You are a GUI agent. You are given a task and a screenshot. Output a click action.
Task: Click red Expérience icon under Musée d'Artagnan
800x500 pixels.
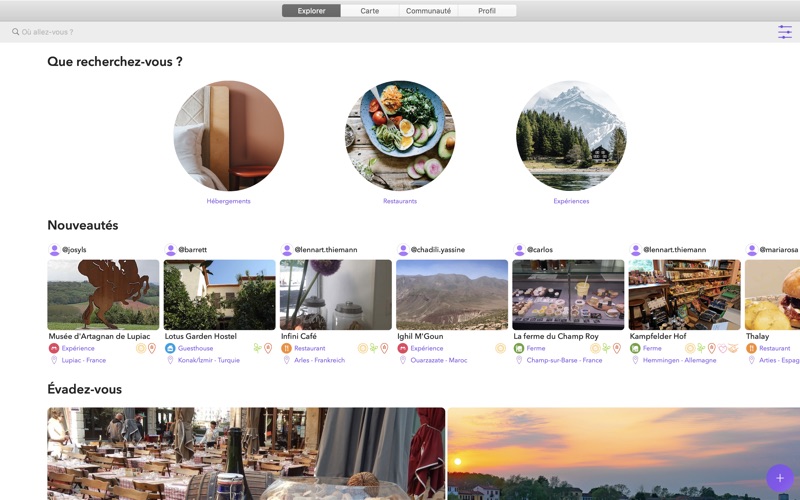54,348
